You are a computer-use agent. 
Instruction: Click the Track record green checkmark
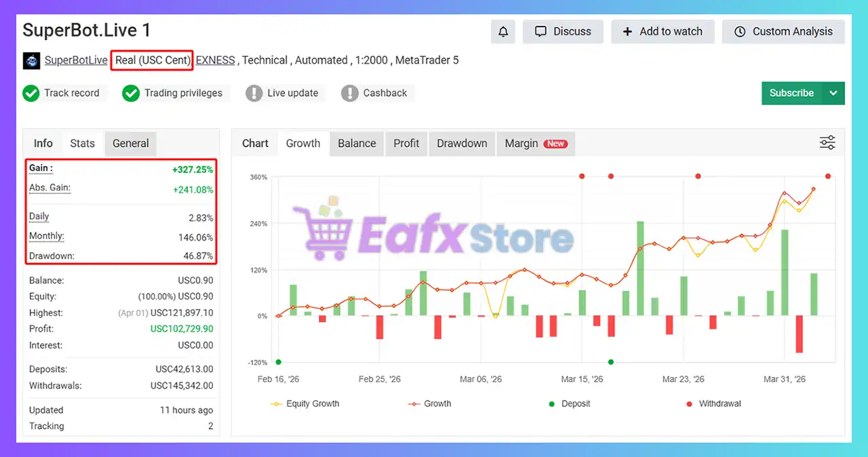[31, 93]
